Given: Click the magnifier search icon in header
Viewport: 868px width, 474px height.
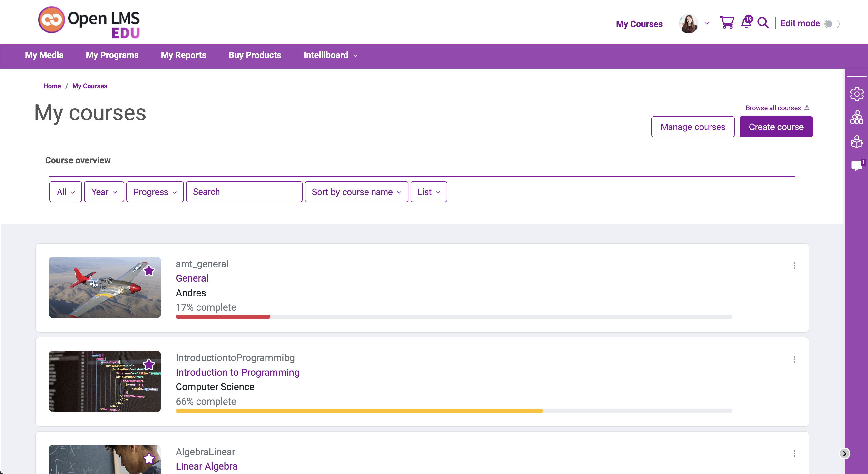Looking at the screenshot, I should tap(763, 23).
